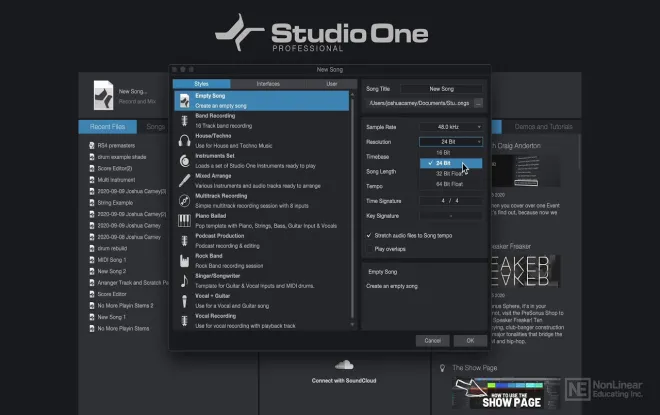Screen dimensions: 660x415
Task: Confirm New Song with OK
Action: coord(470,341)
